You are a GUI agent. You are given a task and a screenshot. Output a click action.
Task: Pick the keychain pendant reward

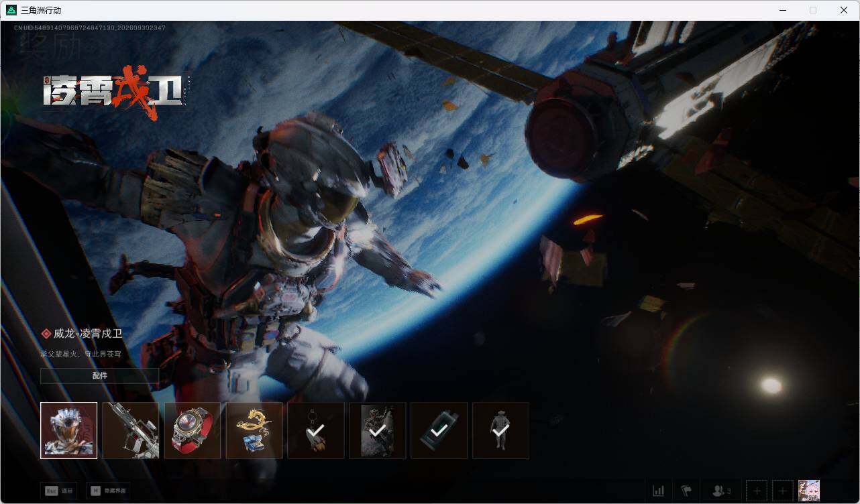[316, 430]
